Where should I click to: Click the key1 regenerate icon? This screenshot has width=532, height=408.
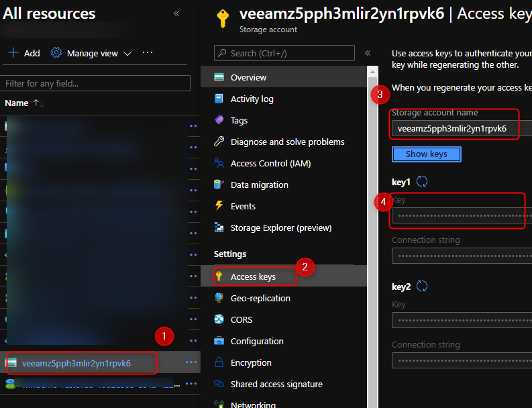(x=422, y=182)
